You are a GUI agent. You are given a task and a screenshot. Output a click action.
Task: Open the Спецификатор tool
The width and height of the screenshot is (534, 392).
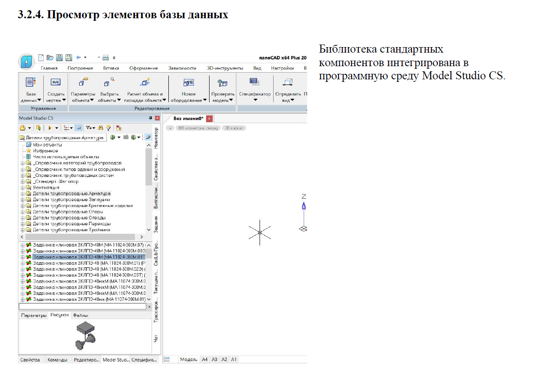(255, 90)
